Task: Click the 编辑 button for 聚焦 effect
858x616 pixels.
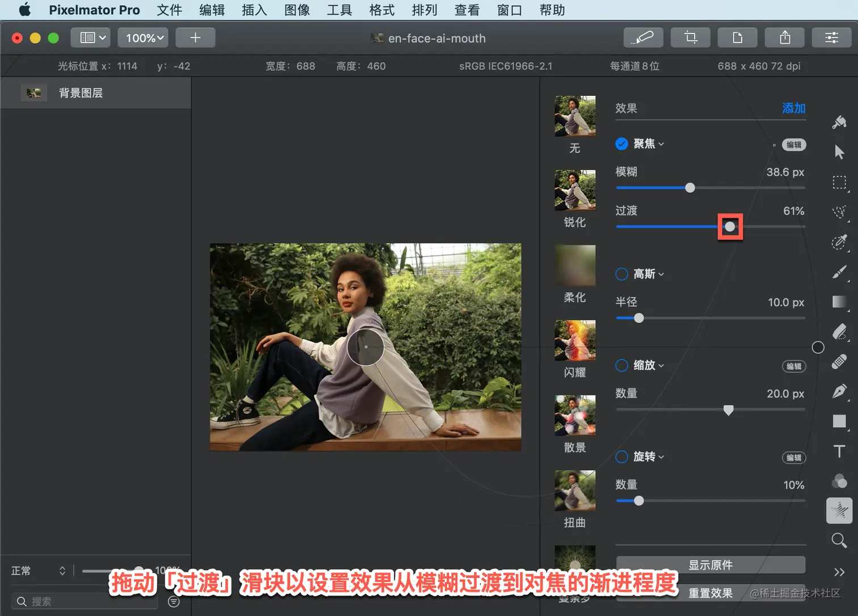Action: click(794, 145)
